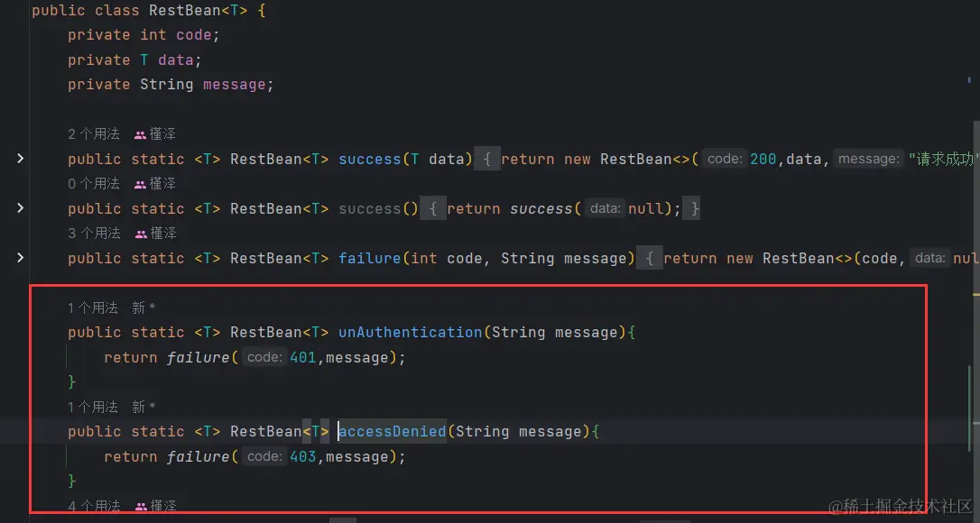Click the "null" argument in the success call
Viewport: 980px width, 523px height.
tap(645, 208)
